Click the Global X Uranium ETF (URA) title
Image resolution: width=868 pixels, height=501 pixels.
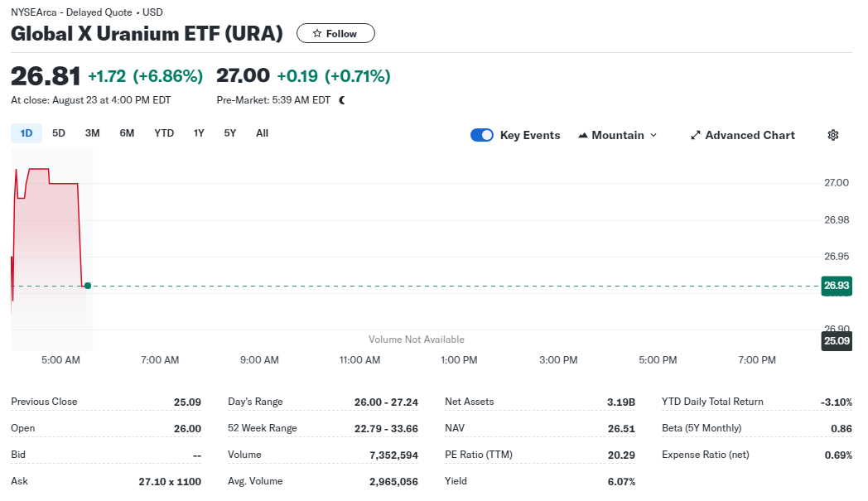pyautogui.click(x=147, y=34)
